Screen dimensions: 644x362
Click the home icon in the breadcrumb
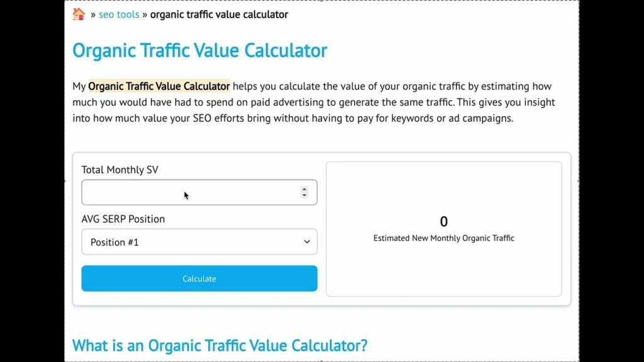(77, 14)
